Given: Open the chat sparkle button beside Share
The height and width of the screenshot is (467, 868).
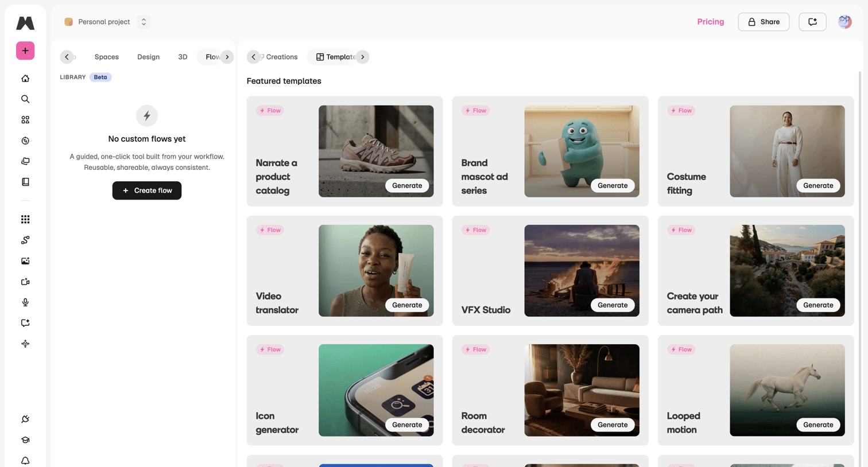Looking at the screenshot, I should click(x=812, y=22).
